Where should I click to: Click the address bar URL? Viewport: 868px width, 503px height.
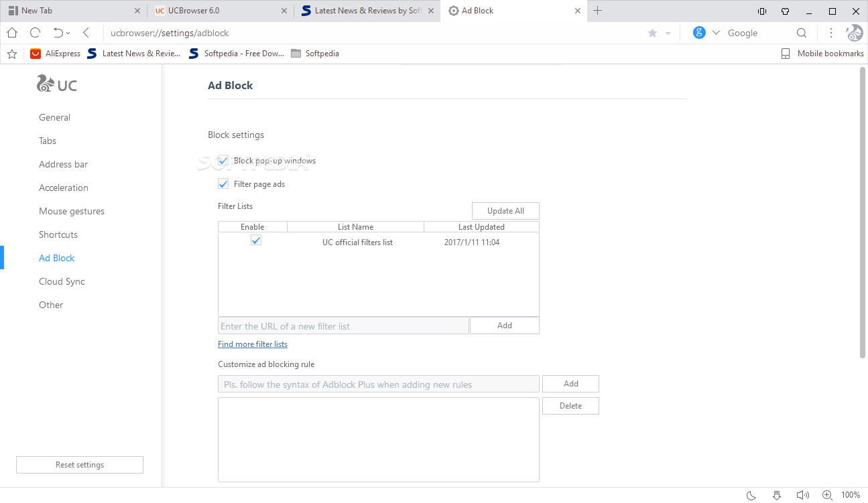tap(170, 33)
